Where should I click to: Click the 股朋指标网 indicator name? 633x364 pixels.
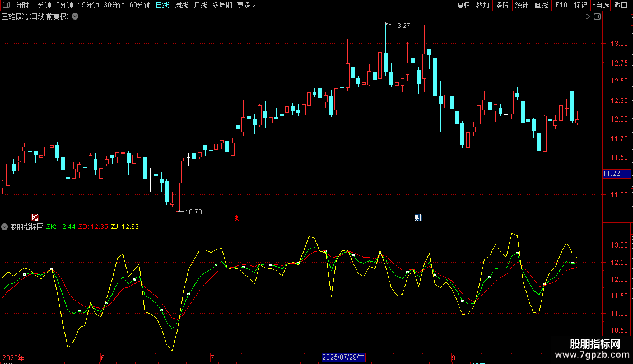[27, 227]
